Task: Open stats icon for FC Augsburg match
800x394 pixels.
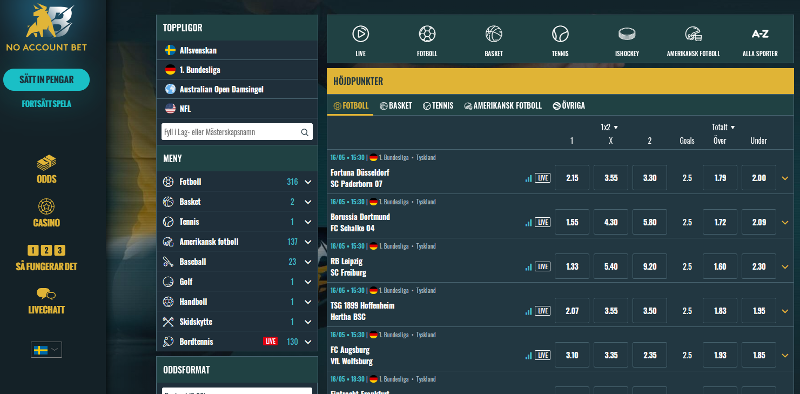Action: coord(528,355)
